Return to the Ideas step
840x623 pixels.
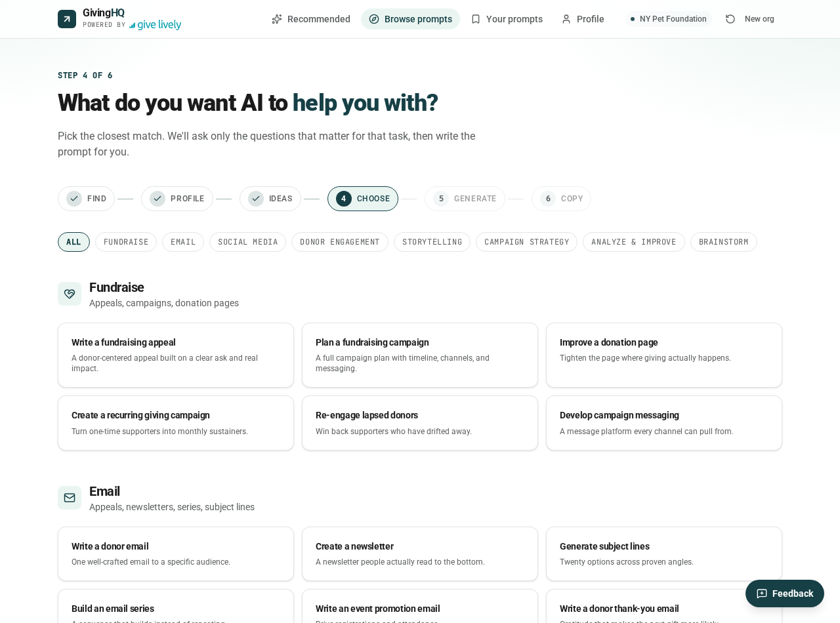270,199
